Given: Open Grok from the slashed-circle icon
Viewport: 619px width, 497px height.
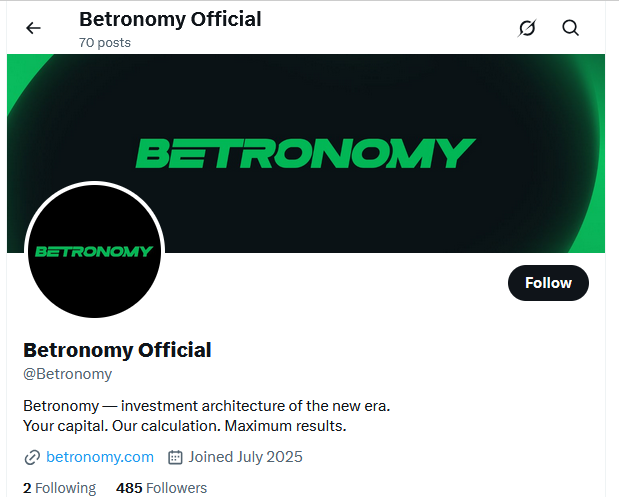Looking at the screenshot, I should point(527,28).
